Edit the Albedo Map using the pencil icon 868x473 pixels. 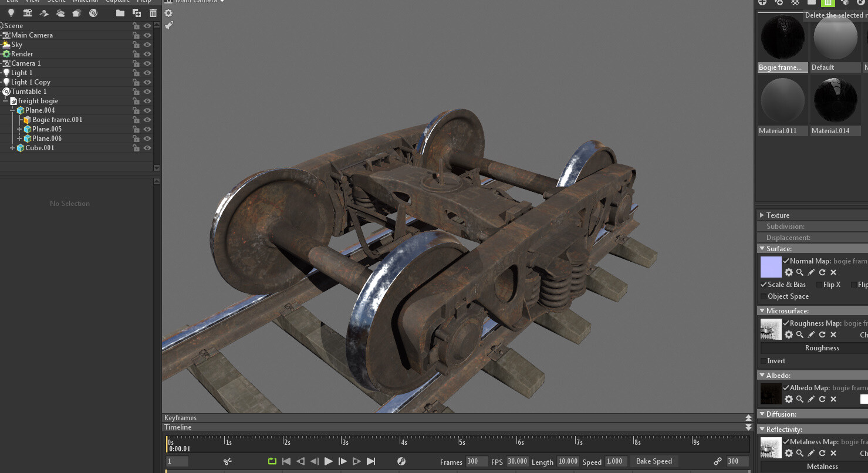click(x=810, y=399)
